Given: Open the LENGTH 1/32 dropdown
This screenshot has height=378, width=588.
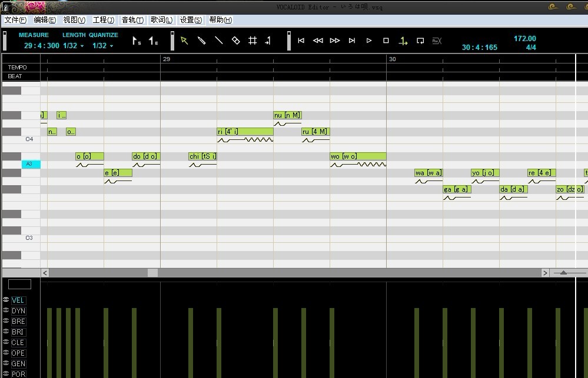Looking at the screenshot, I should (74, 46).
